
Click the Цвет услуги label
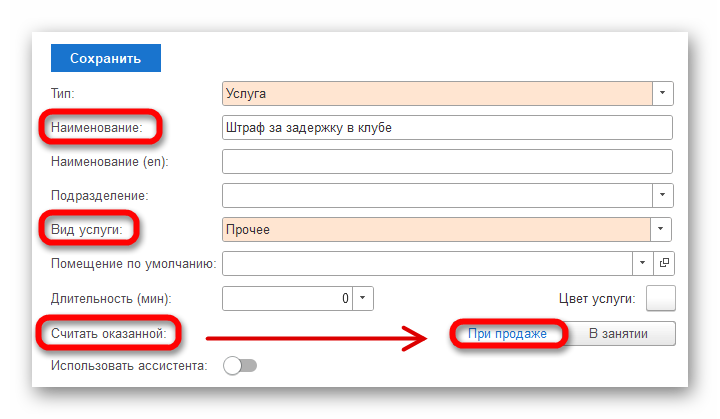pos(597,299)
